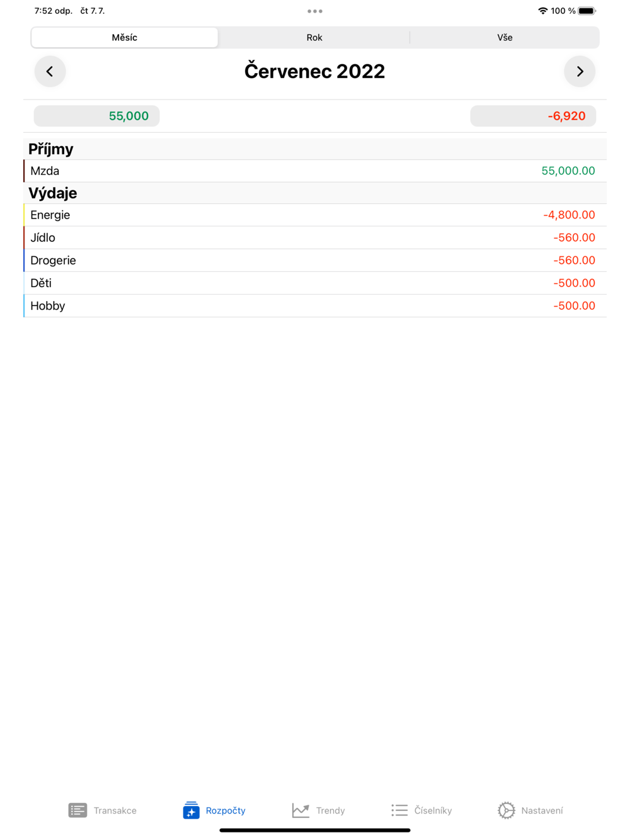Open the Mzda income row

tap(315, 171)
